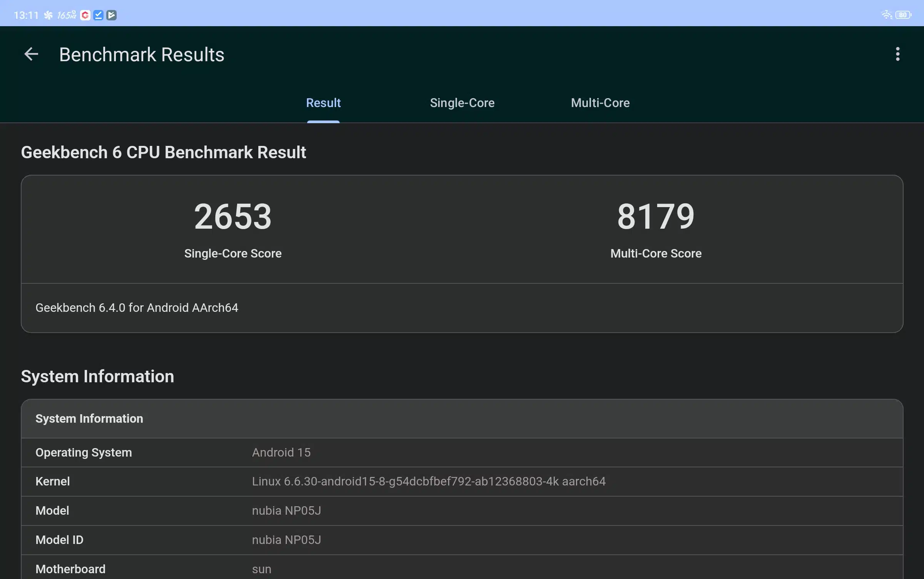Tap the Operating System row label
The height and width of the screenshot is (579, 924).
click(x=84, y=452)
